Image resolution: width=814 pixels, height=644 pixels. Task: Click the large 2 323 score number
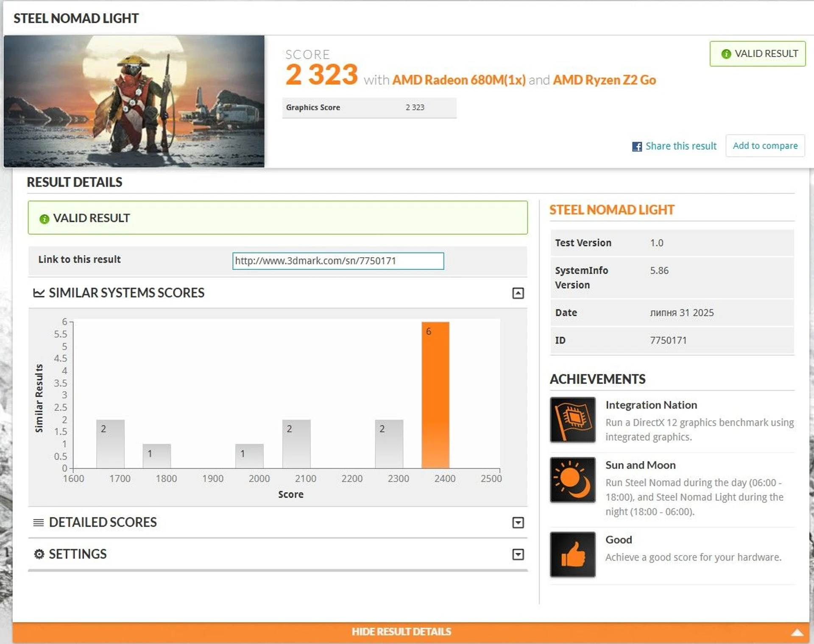coord(322,75)
